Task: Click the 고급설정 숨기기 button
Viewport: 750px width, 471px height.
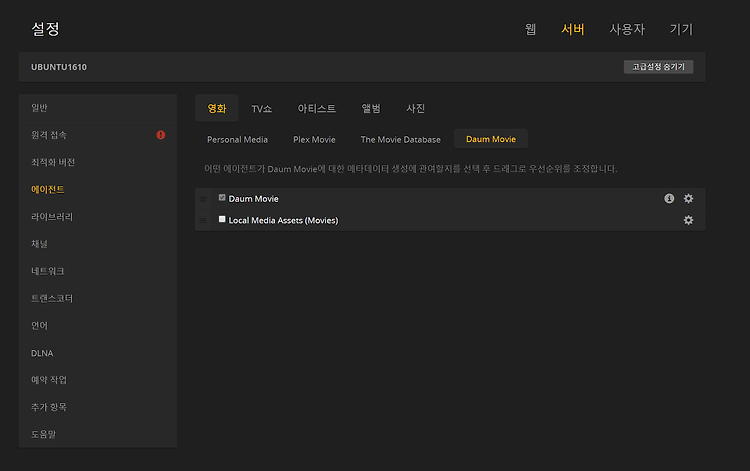Action: point(658,66)
